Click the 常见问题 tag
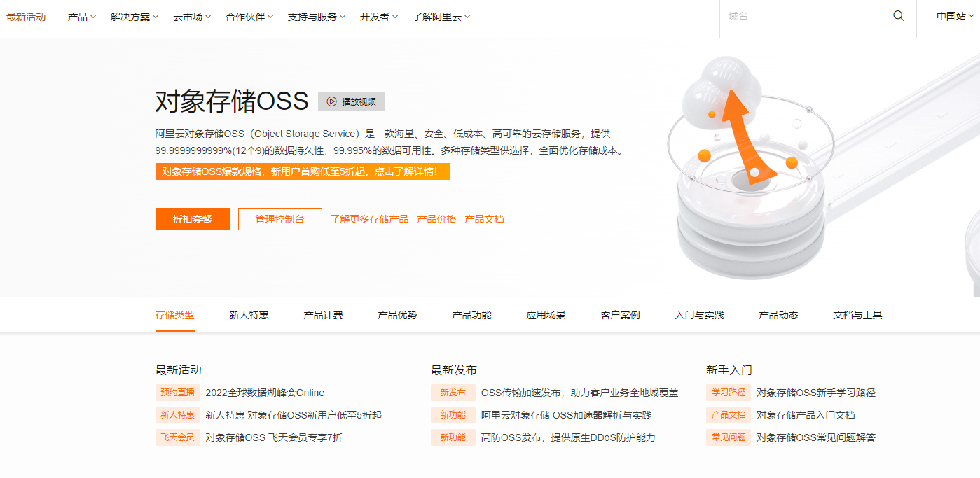Screen dimensions: 980x478 [x=729, y=437]
